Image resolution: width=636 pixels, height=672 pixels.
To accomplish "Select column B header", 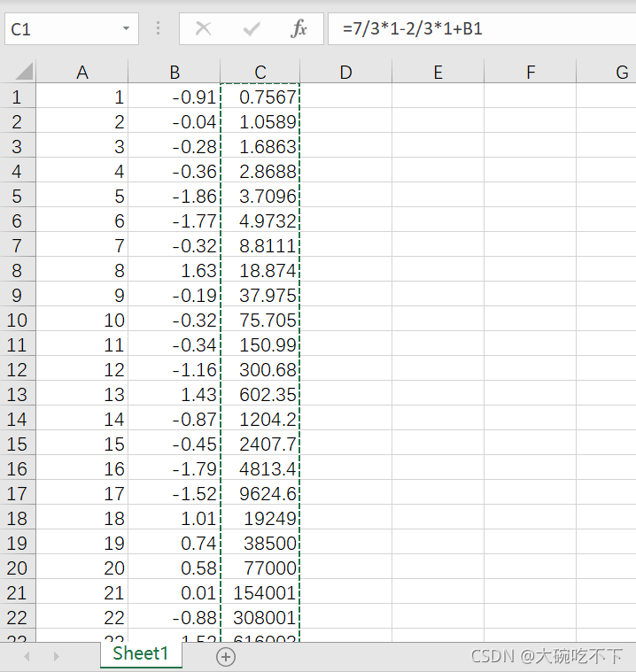I will [175, 72].
